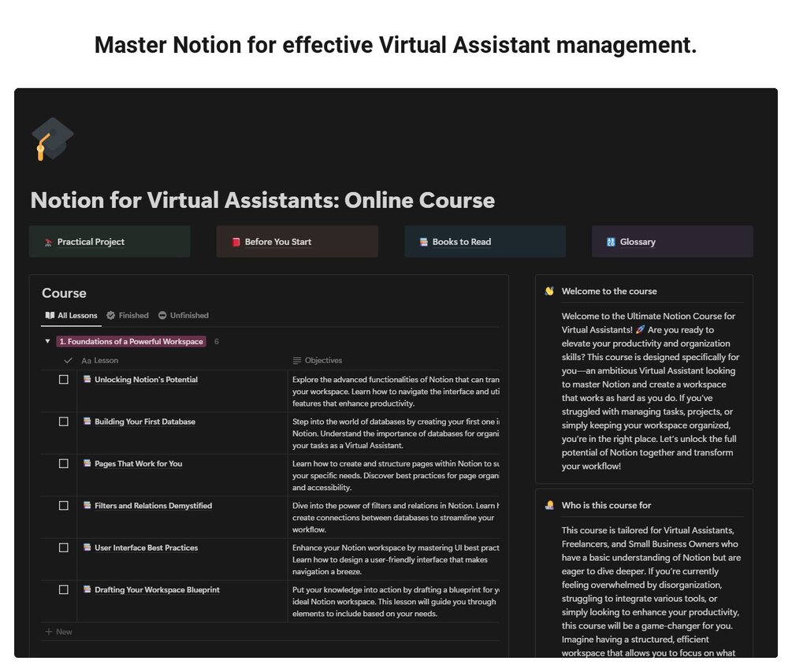Click the Pages That Work for You page icon
The image size is (792, 672).
coord(87,463)
